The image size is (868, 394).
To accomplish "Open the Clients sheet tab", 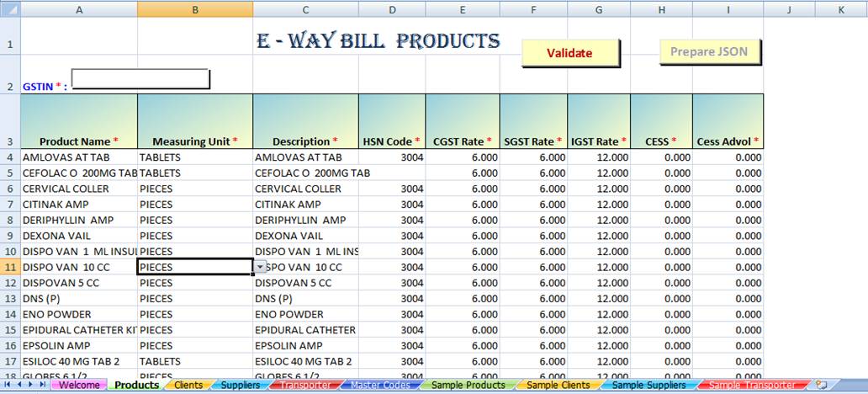I will pos(187,385).
